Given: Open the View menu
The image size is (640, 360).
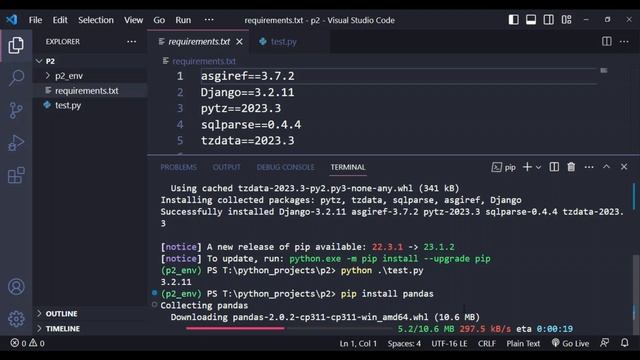Looking at the screenshot, I should tap(133, 20).
